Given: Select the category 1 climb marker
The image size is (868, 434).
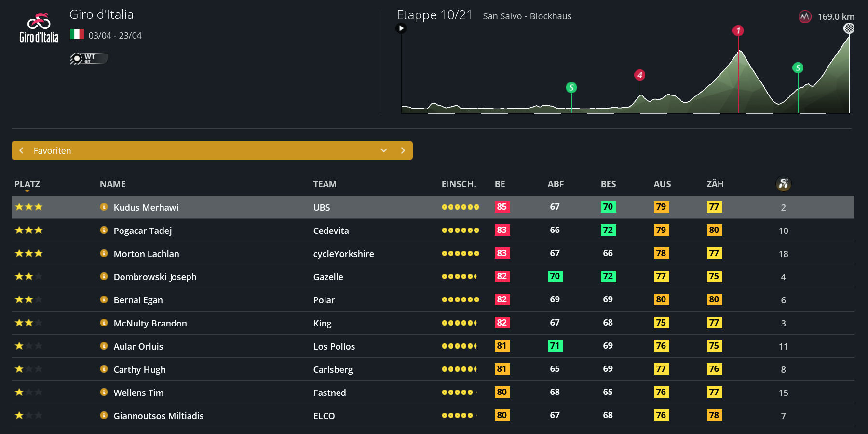Looking at the screenshot, I should click(x=738, y=31).
